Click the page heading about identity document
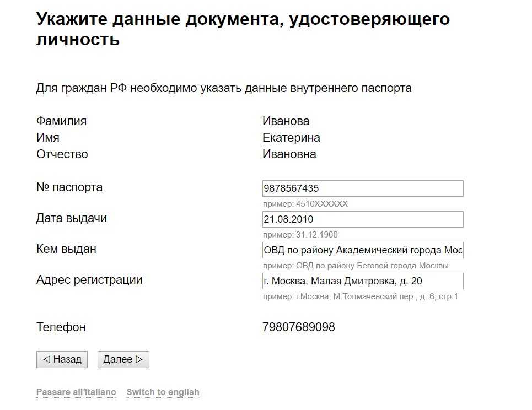The image size is (532, 410). (243, 29)
